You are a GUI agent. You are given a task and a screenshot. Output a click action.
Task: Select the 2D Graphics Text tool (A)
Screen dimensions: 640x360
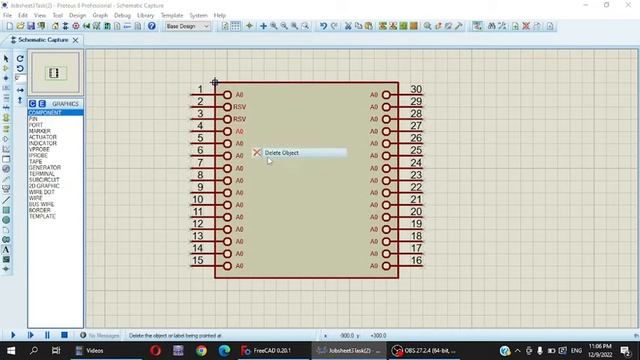tap(6, 249)
